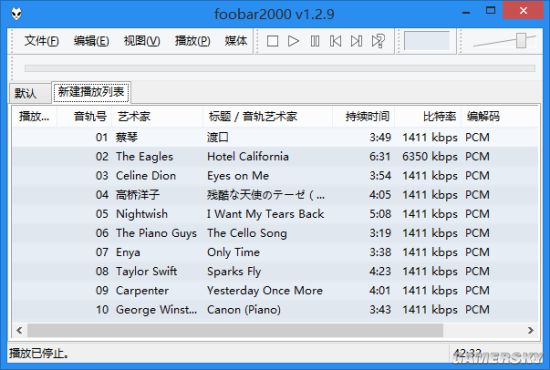Open the 文件(F) menu
Screen dimensions: 550x370
click(41, 41)
